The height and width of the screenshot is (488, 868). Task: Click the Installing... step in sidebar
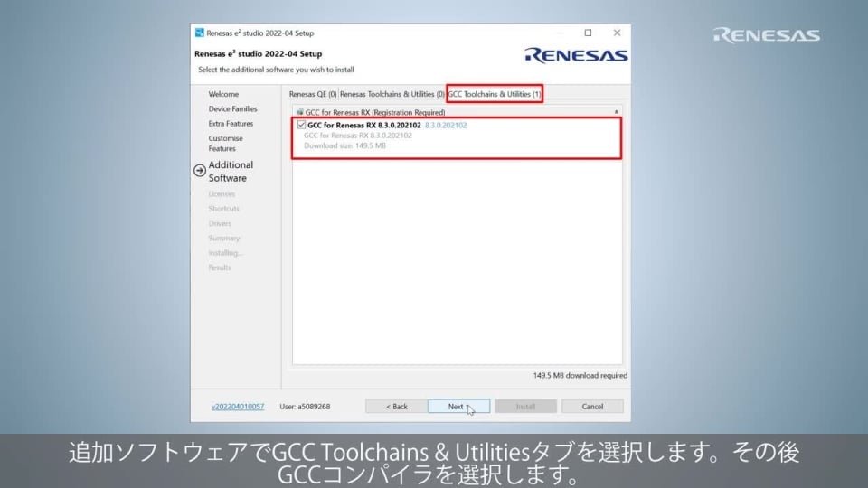pos(225,253)
